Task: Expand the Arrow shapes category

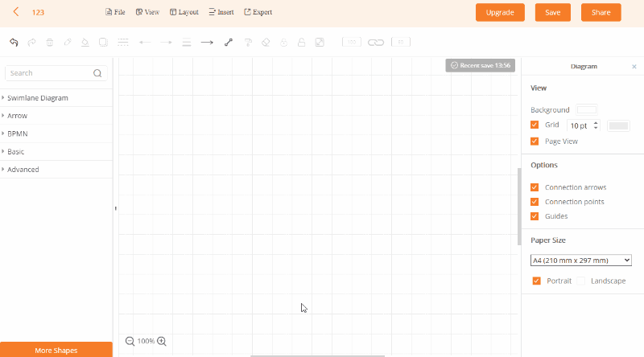Action: coord(56,116)
